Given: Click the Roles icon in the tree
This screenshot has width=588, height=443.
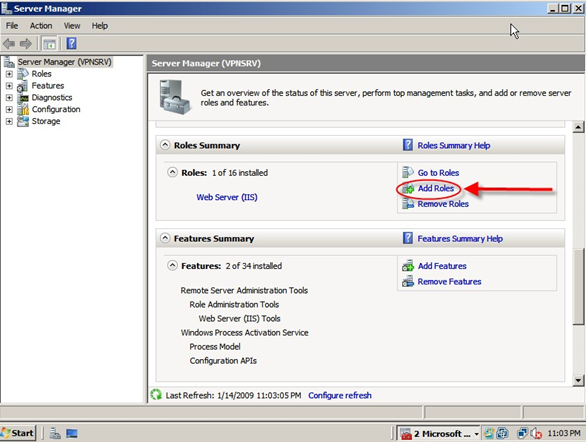Looking at the screenshot, I should (23, 74).
